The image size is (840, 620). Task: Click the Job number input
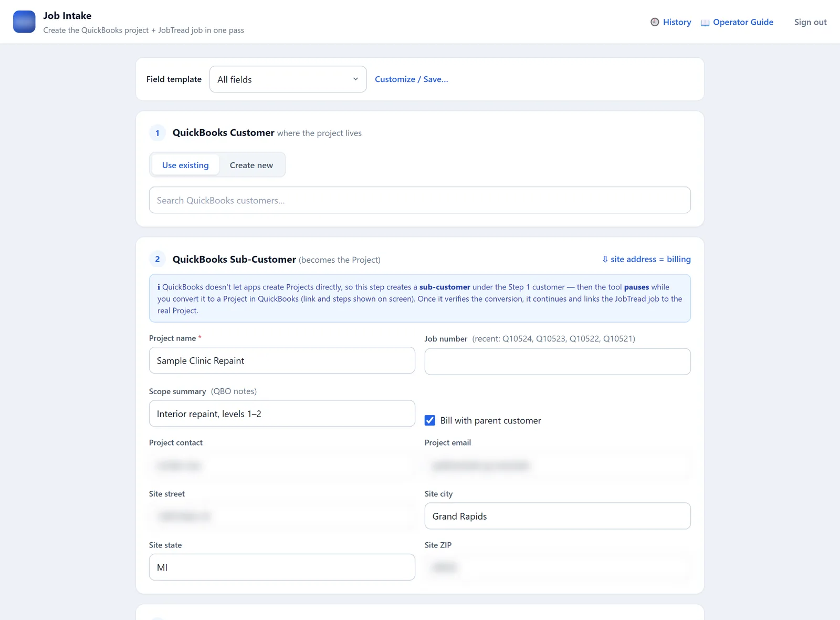pyautogui.click(x=558, y=361)
